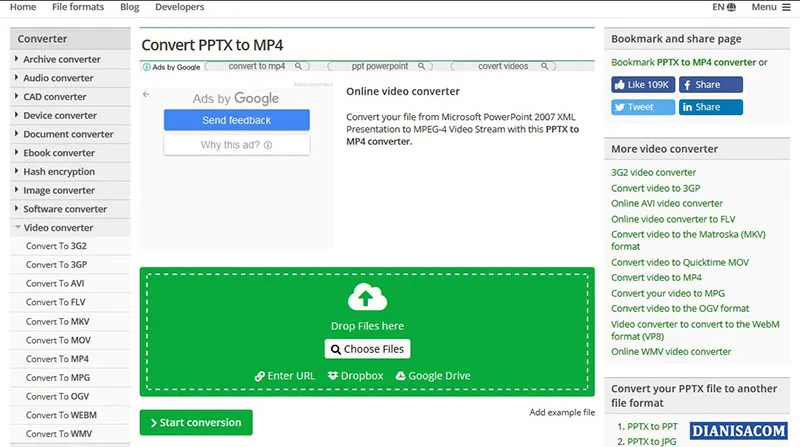
Task: Go to the Developers menu item
Action: click(x=180, y=7)
